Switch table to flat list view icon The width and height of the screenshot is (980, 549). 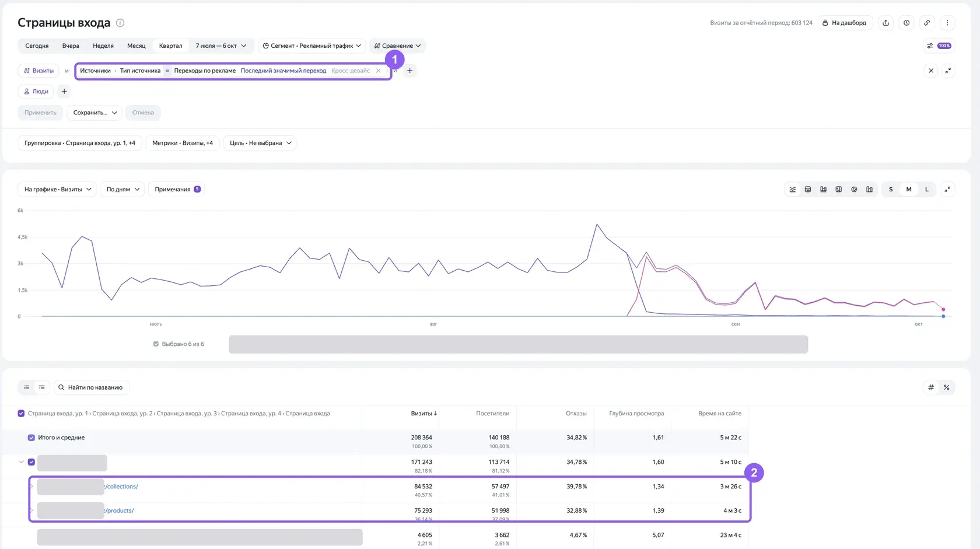pyautogui.click(x=26, y=387)
